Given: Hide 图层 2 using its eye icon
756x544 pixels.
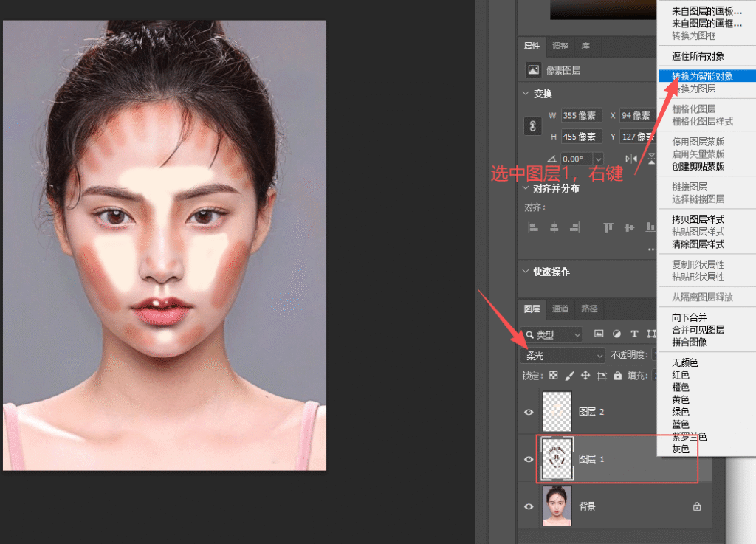Looking at the screenshot, I should click(x=529, y=412).
